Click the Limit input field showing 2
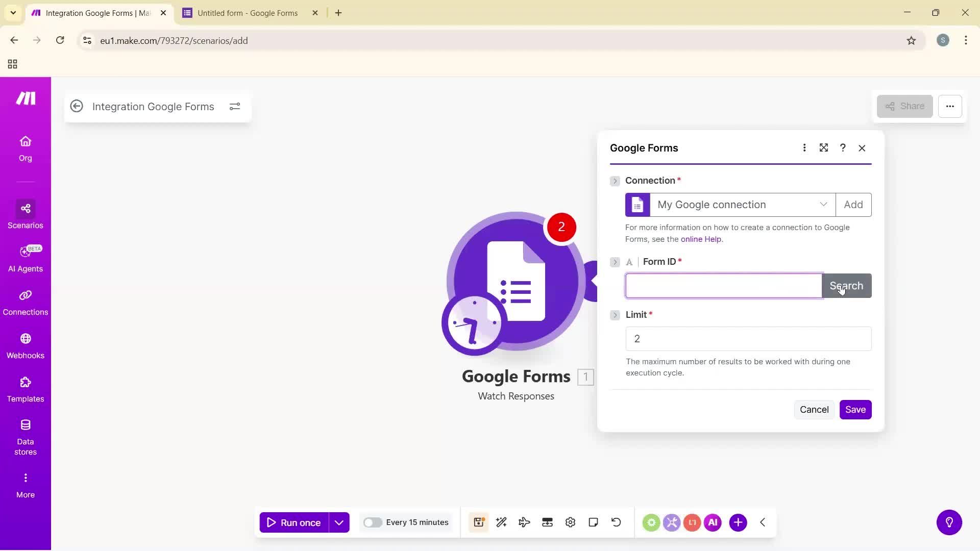The width and height of the screenshot is (980, 551). click(x=748, y=338)
